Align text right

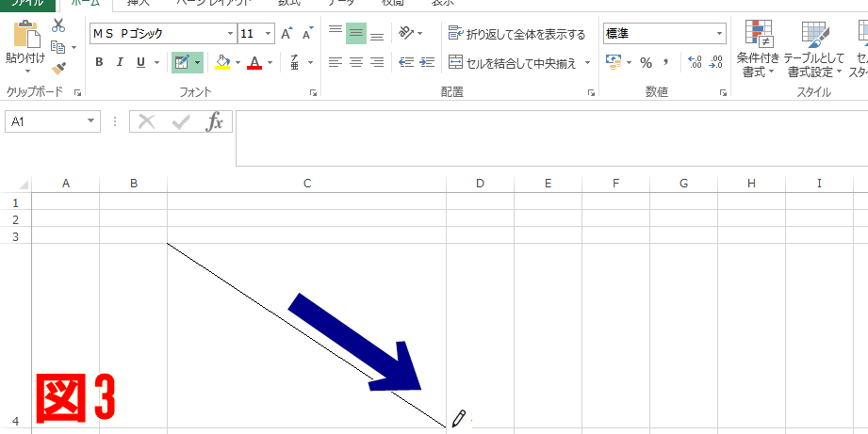coord(377,62)
